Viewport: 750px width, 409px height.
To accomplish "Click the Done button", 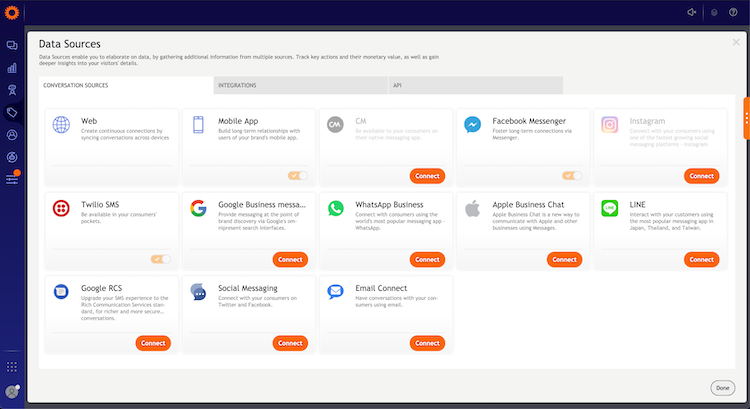I will point(722,388).
